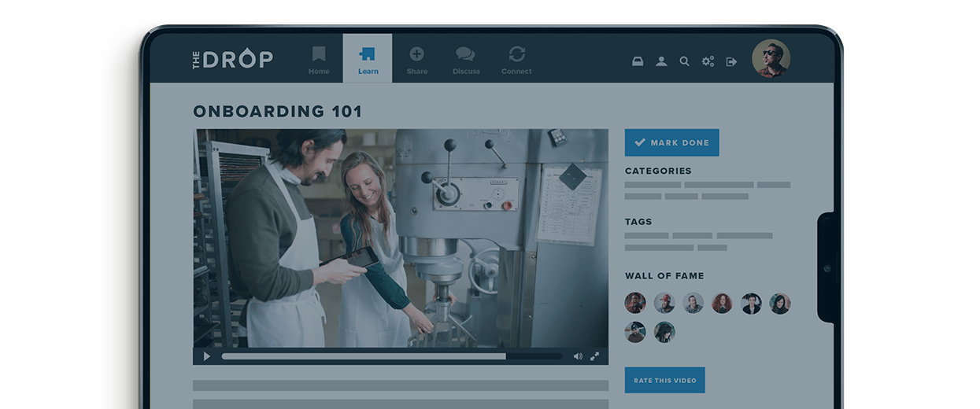
Task: Open the user profile icon
Action: (x=661, y=61)
